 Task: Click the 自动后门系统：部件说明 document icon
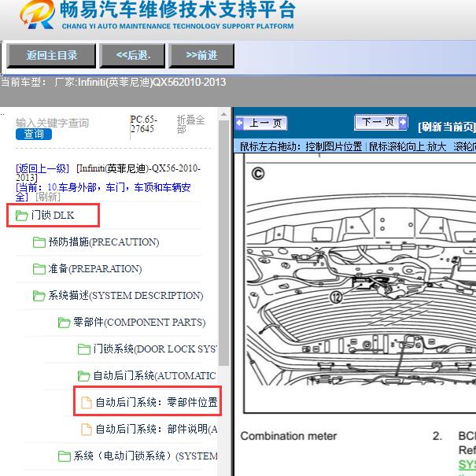(87, 430)
